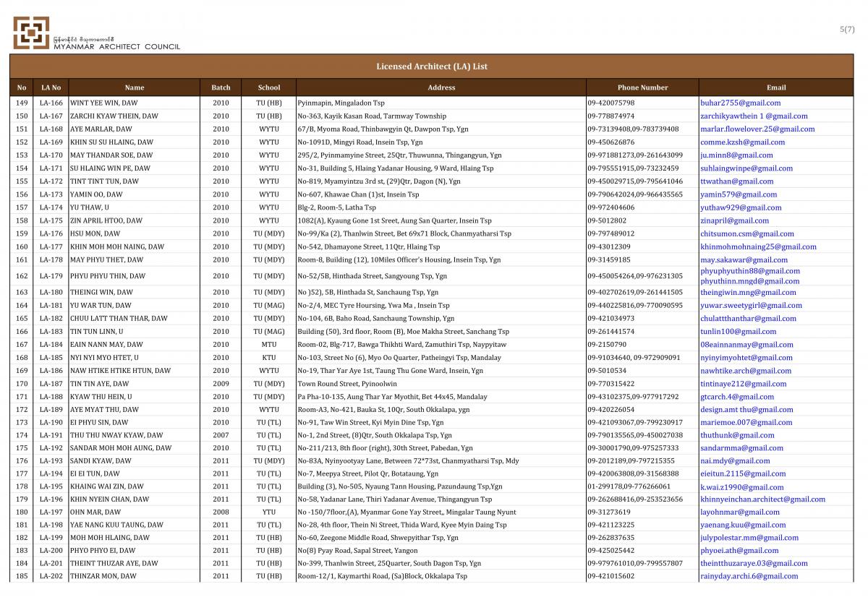
Task: Click the phyuphyuthin88@gmail.com link
Action: tap(750, 271)
